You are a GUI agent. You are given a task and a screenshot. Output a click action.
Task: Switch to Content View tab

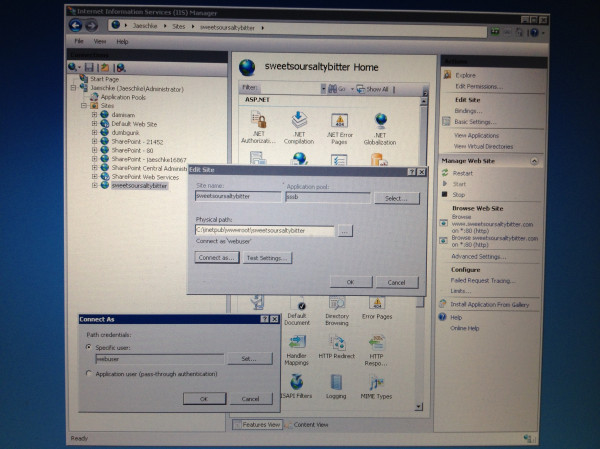tap(307, 425)
